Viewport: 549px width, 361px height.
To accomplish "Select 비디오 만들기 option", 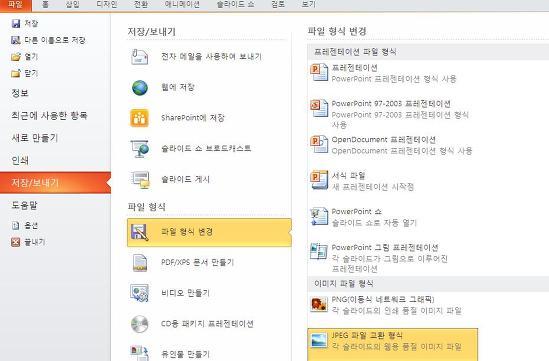I will coord(209,293).
